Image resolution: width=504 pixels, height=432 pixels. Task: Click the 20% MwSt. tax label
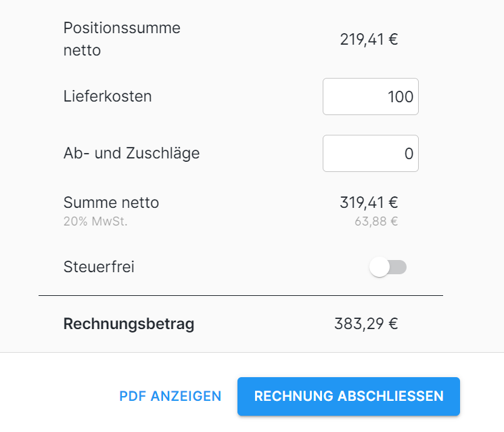tap(95, 220)
